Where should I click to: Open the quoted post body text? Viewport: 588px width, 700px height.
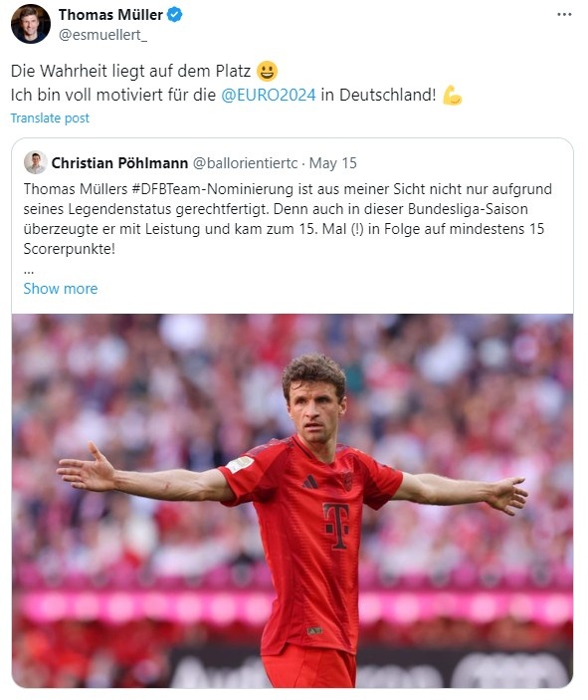tap(288, 219)
